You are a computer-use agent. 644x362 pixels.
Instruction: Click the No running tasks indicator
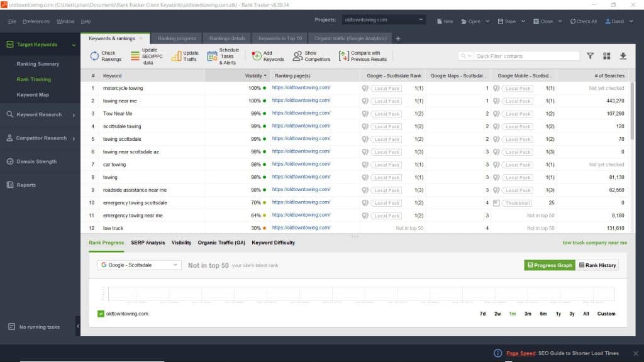click(x=34, y=327)
